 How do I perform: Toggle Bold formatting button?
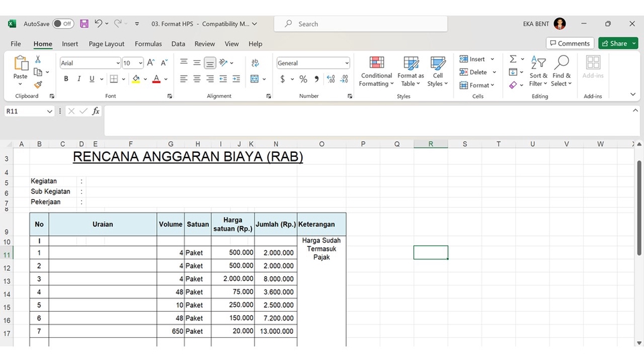pos(66,79)
